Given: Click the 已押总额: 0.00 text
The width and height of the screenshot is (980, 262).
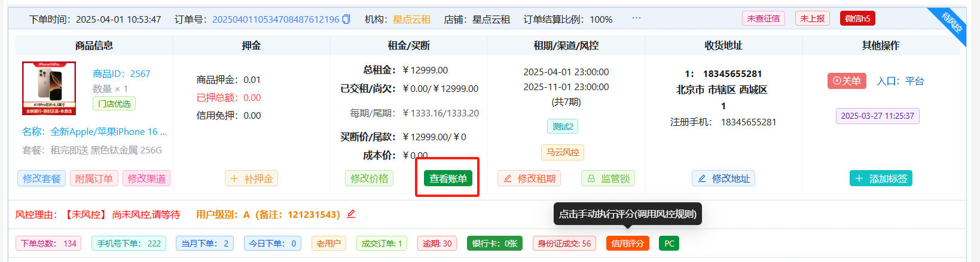Looking at the screenshot, I should point(228,97).
